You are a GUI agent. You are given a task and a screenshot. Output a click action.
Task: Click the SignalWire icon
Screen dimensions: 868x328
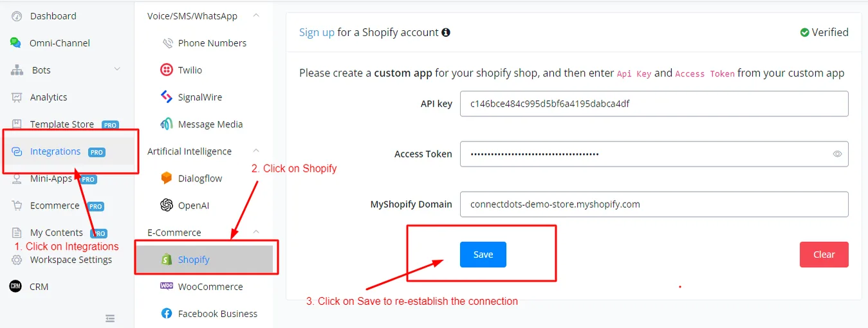click(167, 97)
